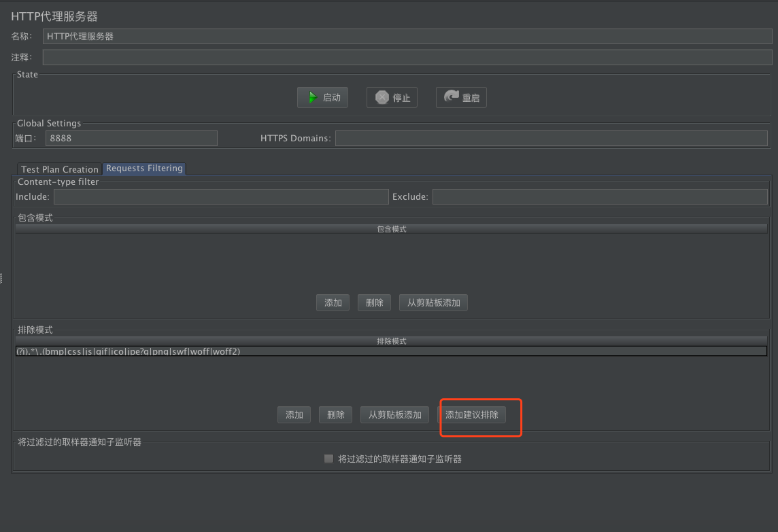Click the 注释 comment input field
778x532 pixels.
pyautogui.click(x=407, y=57)
